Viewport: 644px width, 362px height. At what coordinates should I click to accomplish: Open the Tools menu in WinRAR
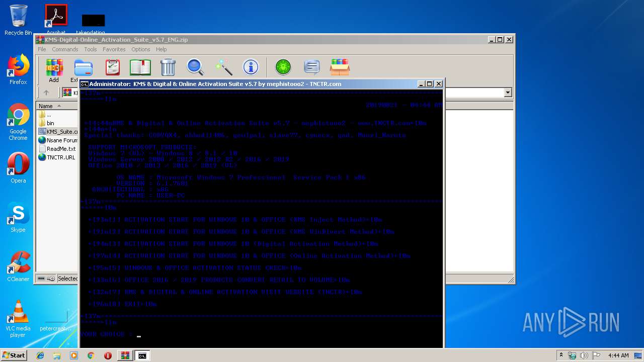pyautogui.click(x=91, y=49)
